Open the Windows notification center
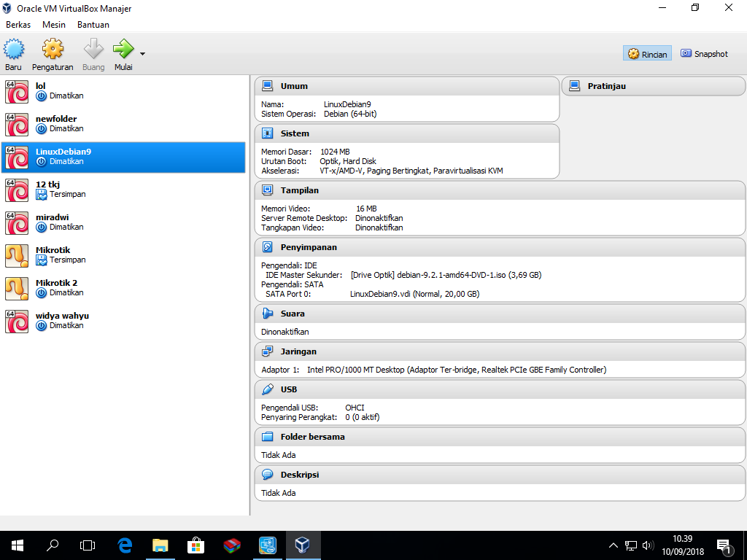The height and width of the screenshot is (560, 747). pyautogui.click(x=724, y=545)
